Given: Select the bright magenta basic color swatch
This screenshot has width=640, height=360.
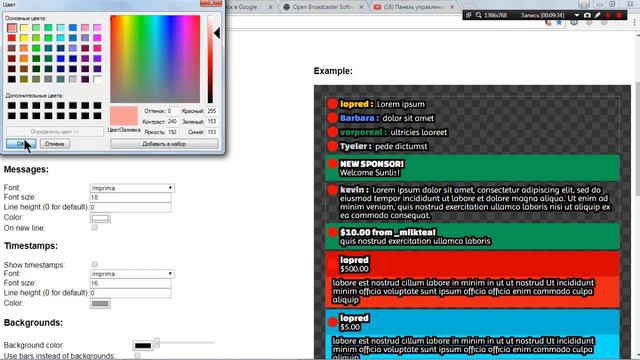Looking at the screenshot, I should point(97,38).
